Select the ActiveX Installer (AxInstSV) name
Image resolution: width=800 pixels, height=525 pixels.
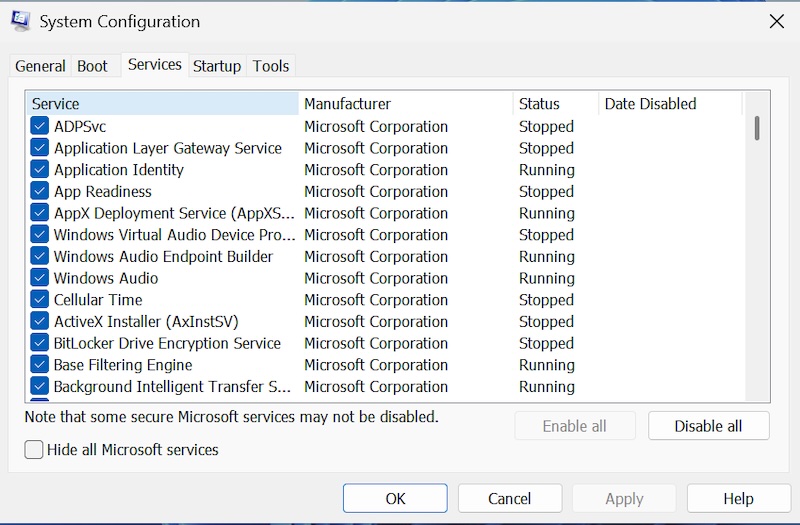[x=146, y=321]
